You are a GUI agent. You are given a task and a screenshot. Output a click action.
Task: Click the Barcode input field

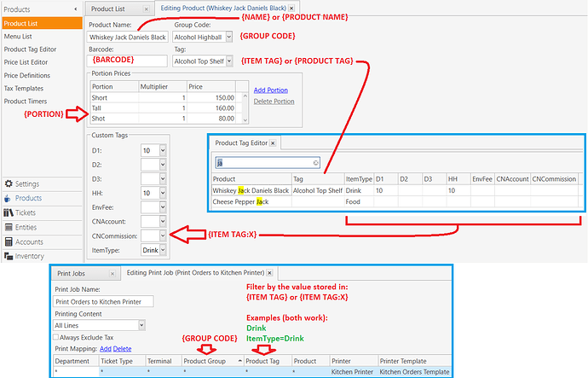tap(127, 61)
